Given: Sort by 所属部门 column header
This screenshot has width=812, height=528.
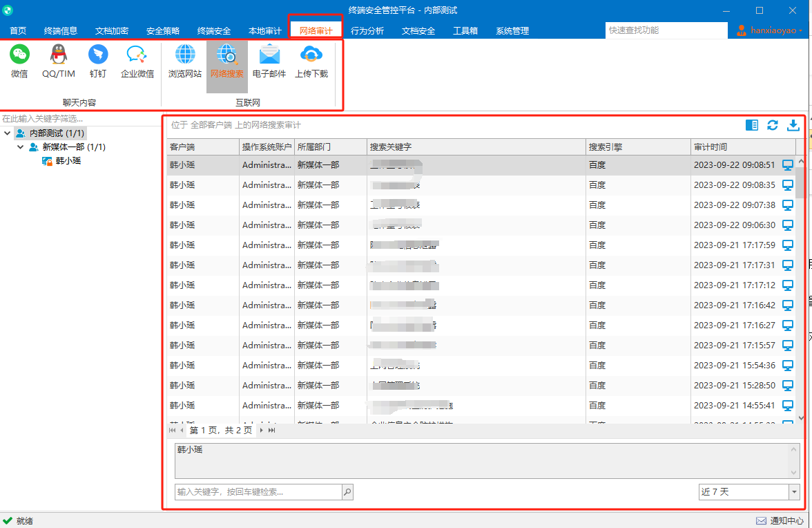Looking at the screenshot, I should tap(330, 147).
